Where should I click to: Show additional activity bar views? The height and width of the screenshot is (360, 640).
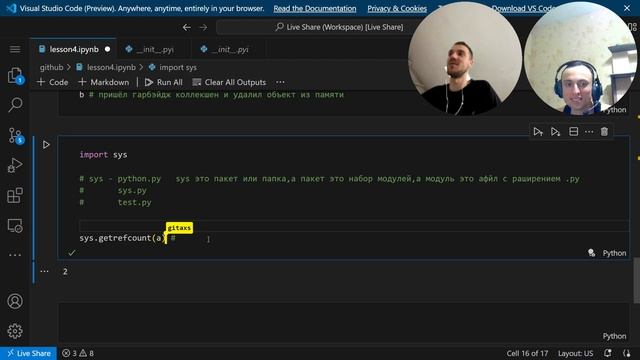coord(15,255)
